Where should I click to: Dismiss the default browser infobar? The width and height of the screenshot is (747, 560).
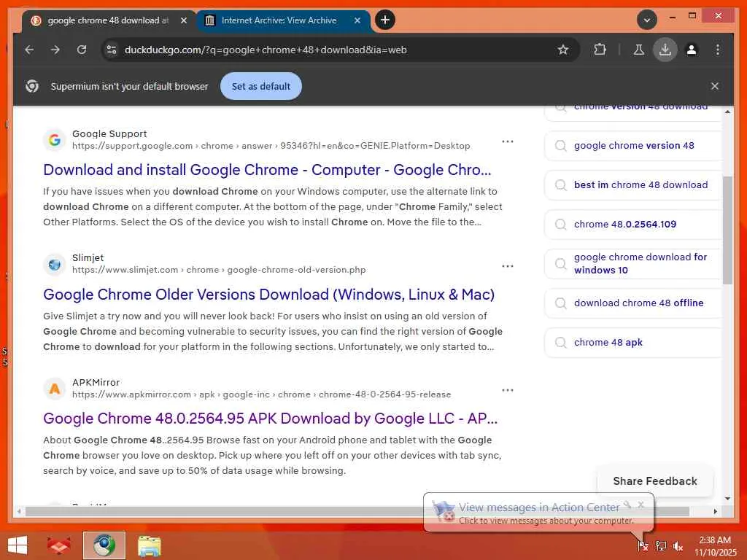(x=715, y=86)
